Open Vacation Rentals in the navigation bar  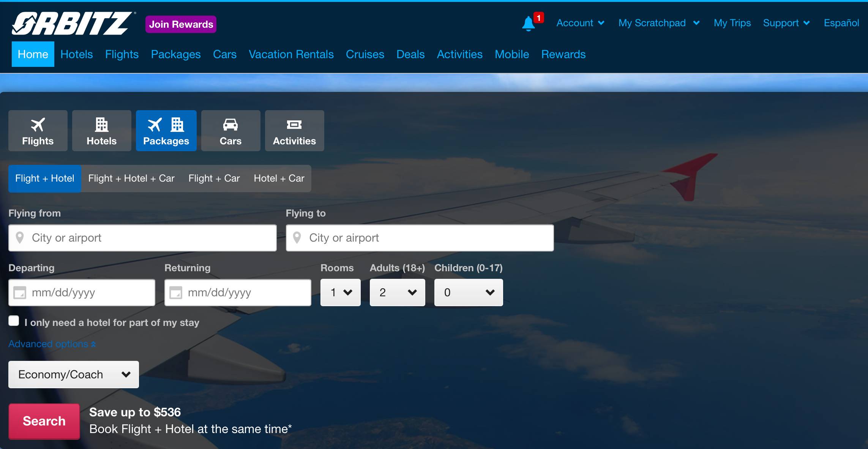291,54
